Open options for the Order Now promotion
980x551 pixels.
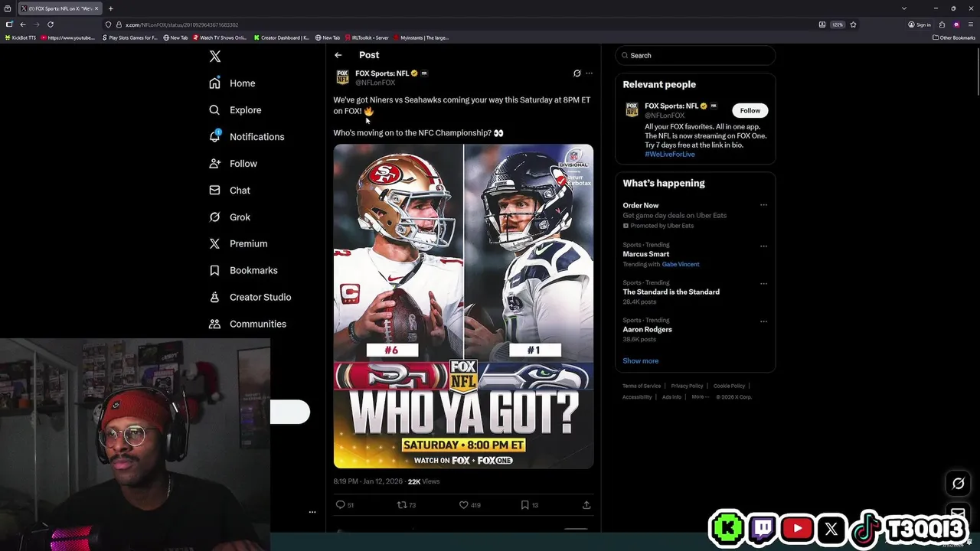(763, 205)
